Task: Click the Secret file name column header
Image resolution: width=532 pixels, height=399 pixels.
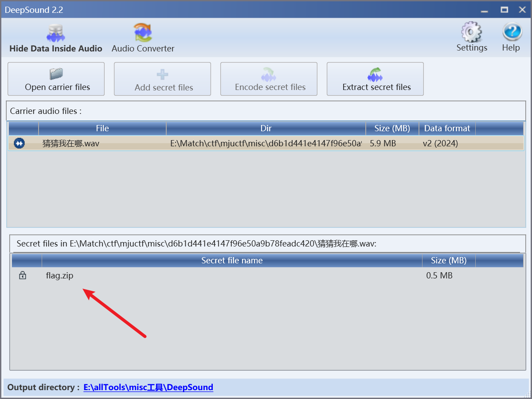Action: pos(232,261)
